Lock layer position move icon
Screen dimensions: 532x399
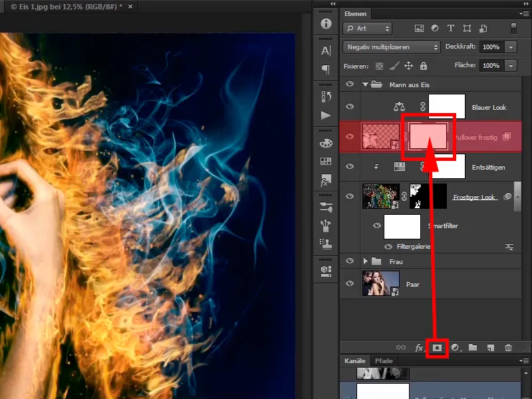point(409,65)
